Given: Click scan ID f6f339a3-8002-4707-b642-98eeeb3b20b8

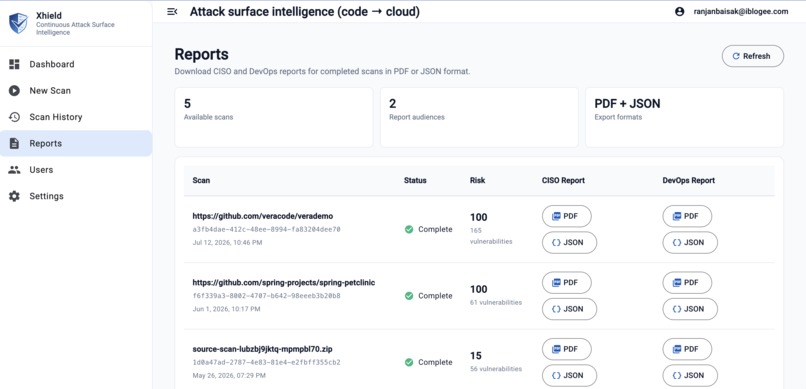Looking at the screenshot, I should (266, 296).
